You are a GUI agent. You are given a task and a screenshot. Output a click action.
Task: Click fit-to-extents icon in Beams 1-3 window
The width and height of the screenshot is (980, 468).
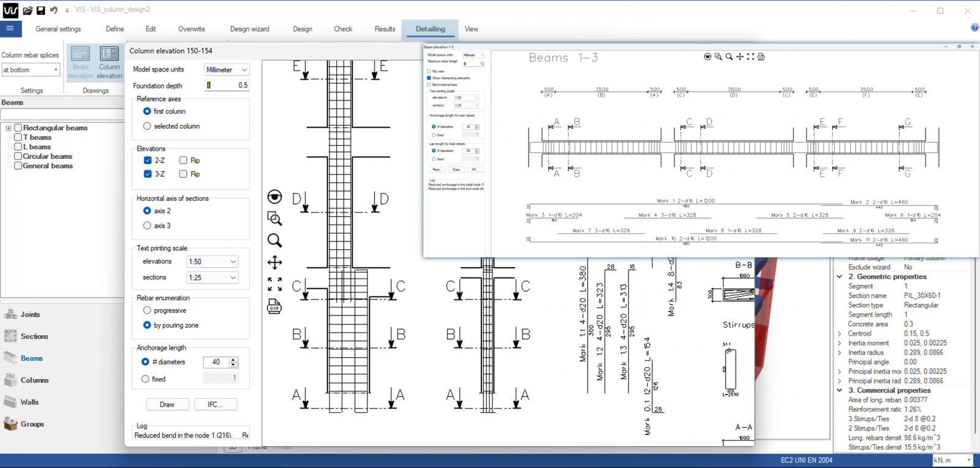750,57
